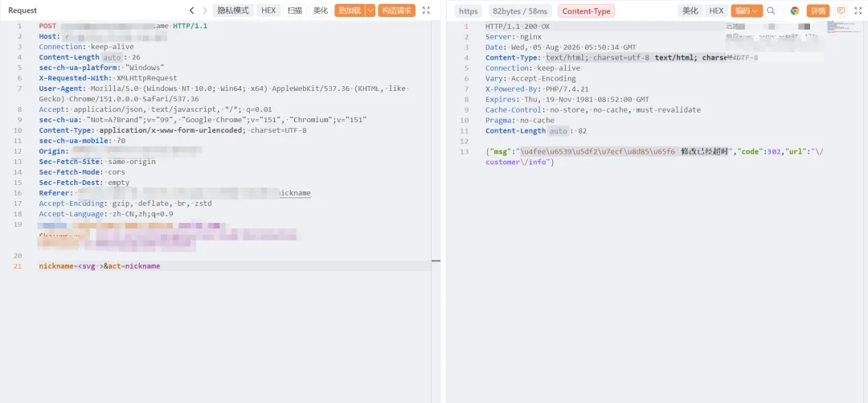Click the 构造请求 build request button

396,10
